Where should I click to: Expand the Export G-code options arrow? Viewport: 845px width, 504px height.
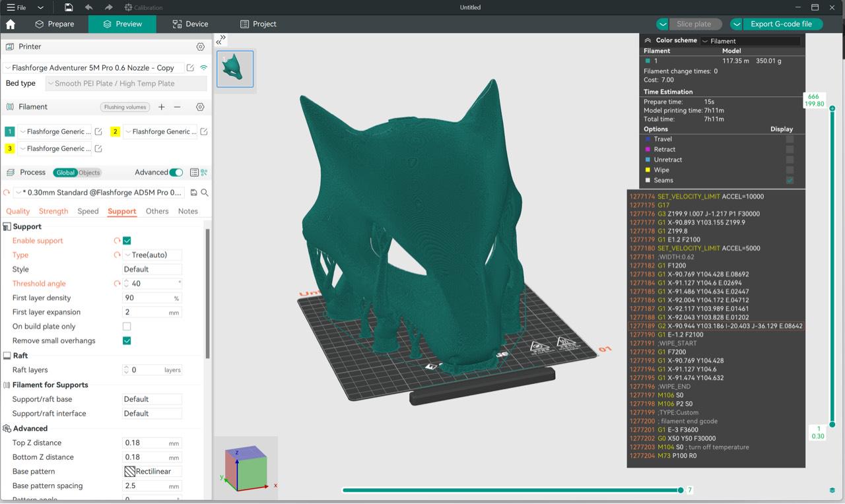737,24
